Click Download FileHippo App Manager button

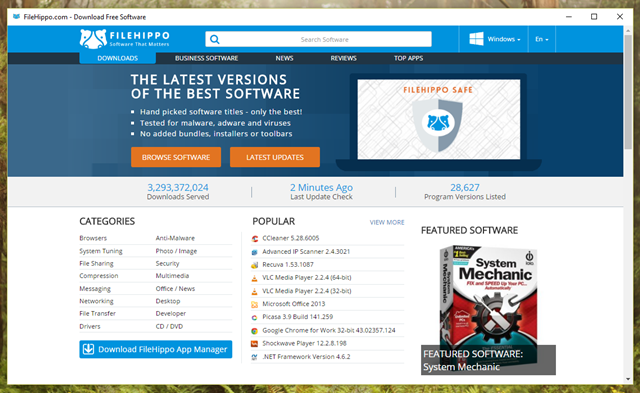coord(156,349)
